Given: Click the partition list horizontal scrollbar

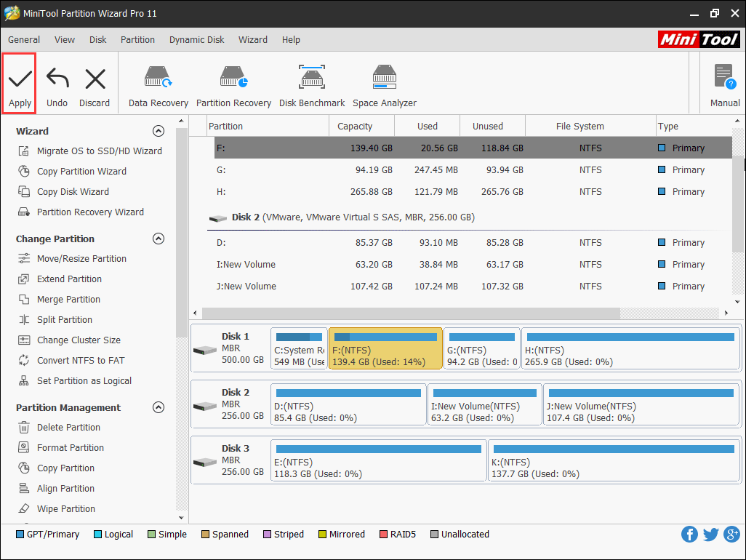Looking at the screenshot, I should tap(411, 313).
